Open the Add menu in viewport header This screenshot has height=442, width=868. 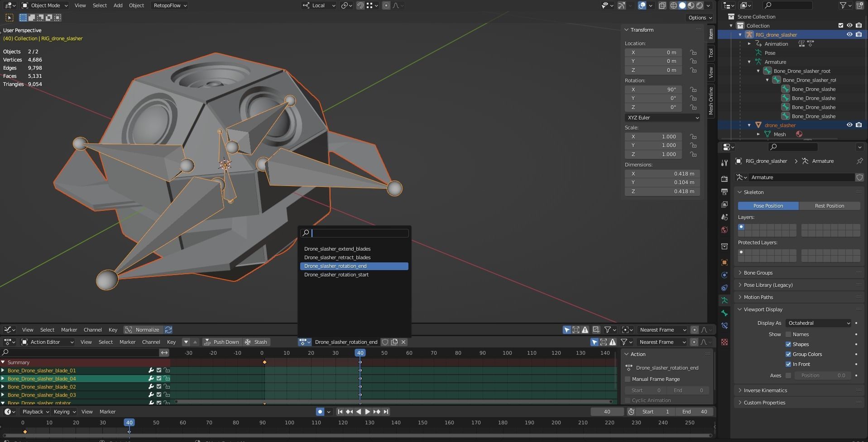tap(118, 5)
